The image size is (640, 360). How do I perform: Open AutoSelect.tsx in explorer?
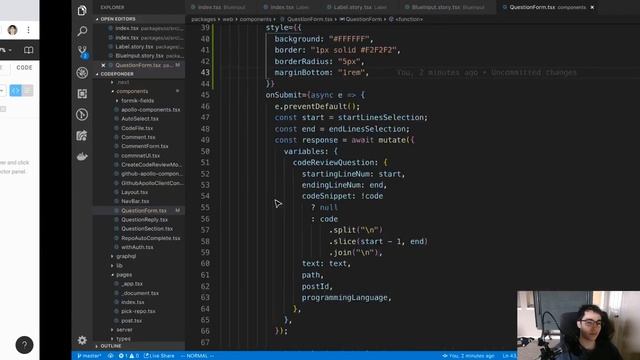pyautogui.click(x=140, y=119)
